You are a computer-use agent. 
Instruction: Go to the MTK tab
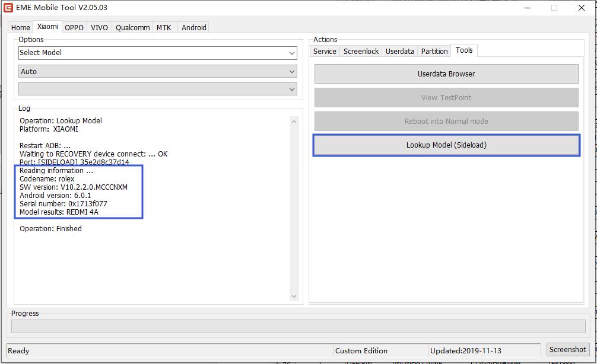(x=164, y=27)
